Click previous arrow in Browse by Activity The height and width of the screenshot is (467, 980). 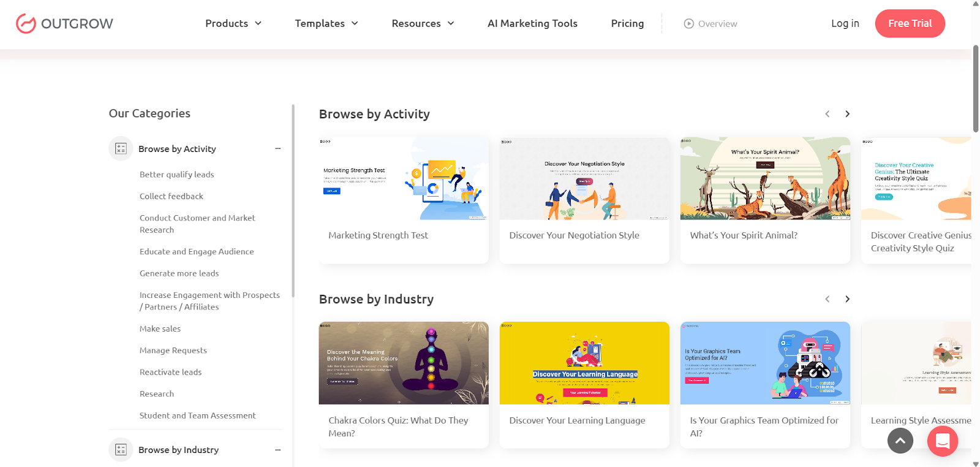827,114
